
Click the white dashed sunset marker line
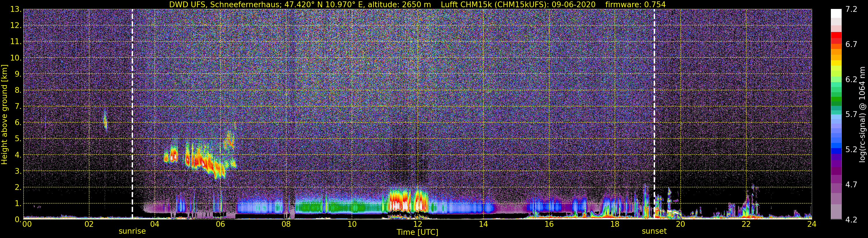click(654, 114)
